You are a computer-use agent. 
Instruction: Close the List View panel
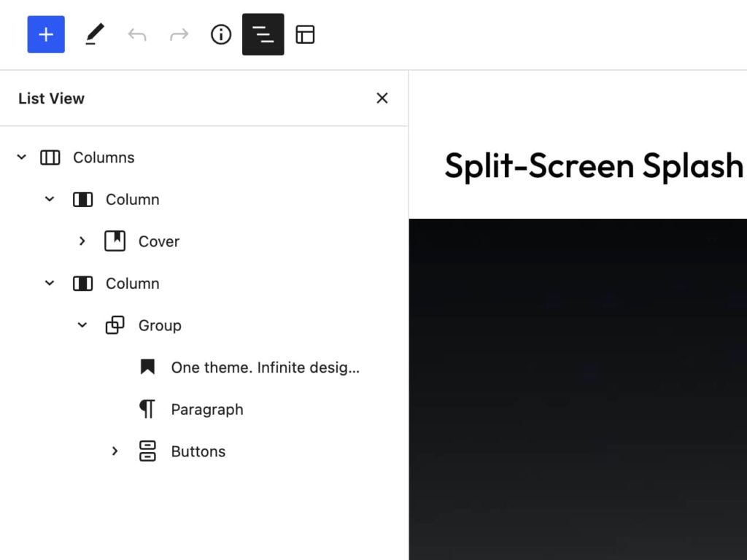coord(382,98)
